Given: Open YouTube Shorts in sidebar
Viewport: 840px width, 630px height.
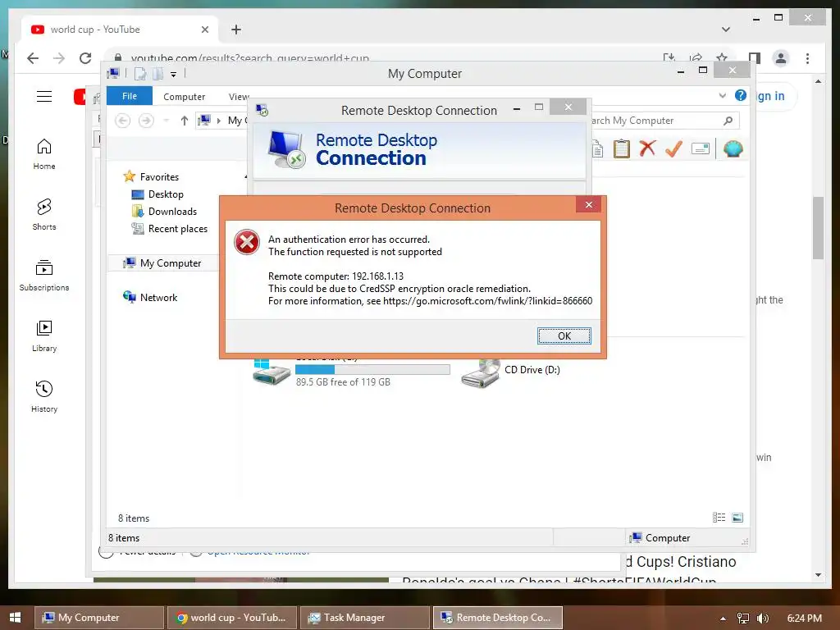Looking at the screenshot, I should [x=44, y=215].
